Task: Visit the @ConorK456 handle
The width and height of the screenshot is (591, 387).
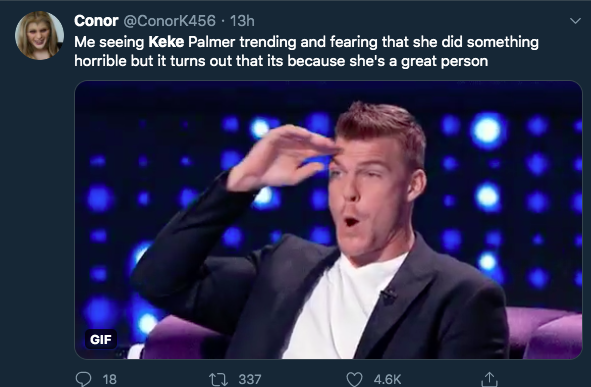Action: (170, 21)
